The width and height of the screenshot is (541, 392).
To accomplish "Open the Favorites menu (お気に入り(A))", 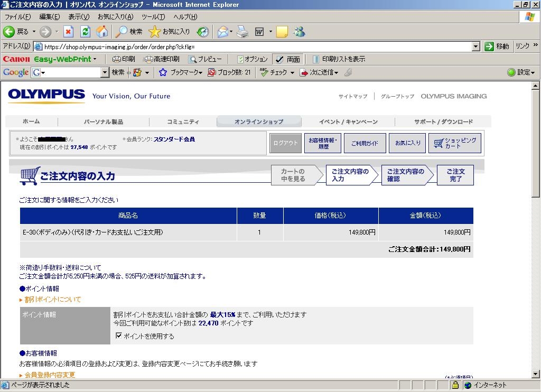I will point(115,16).
